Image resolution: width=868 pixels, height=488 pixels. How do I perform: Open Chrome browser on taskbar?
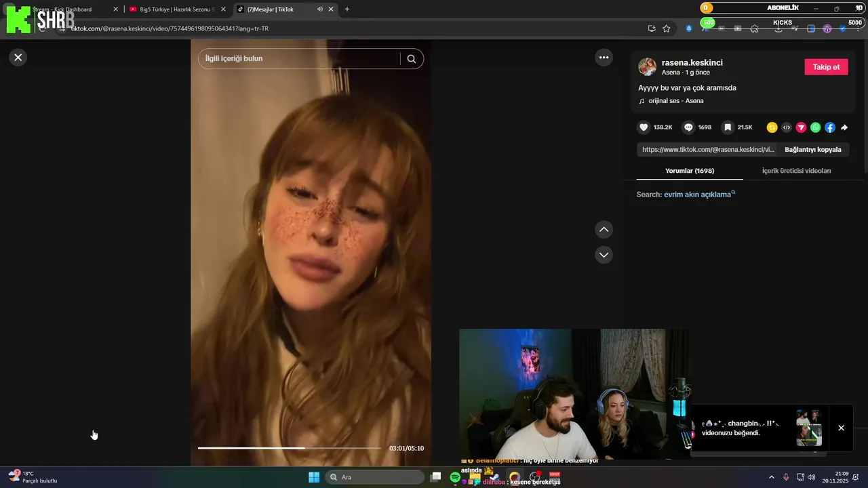pos(515,477)
